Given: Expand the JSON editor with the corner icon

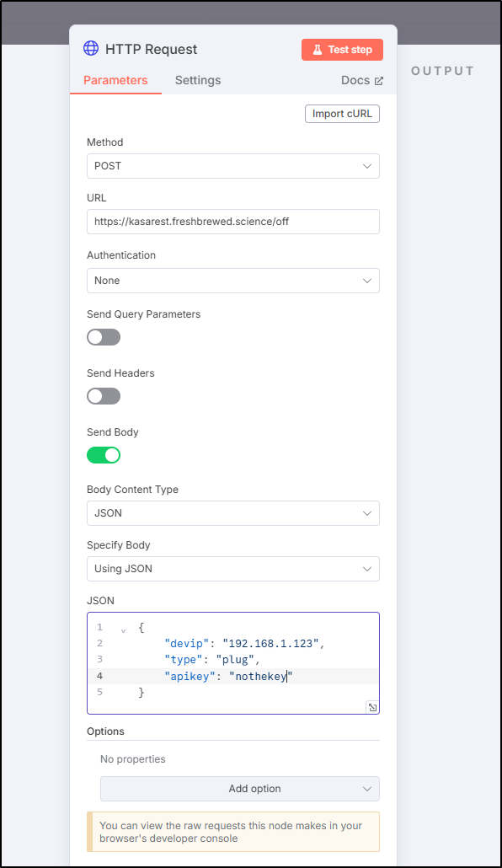Looking at the screenshot, I should (x=372, y=707).
